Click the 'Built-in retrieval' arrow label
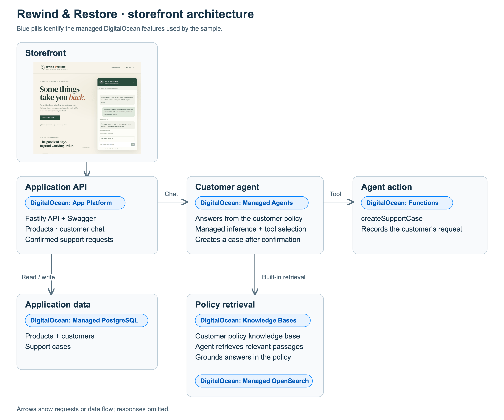The height and width of the screenshot is (420, 504). (x=283, y=277)
